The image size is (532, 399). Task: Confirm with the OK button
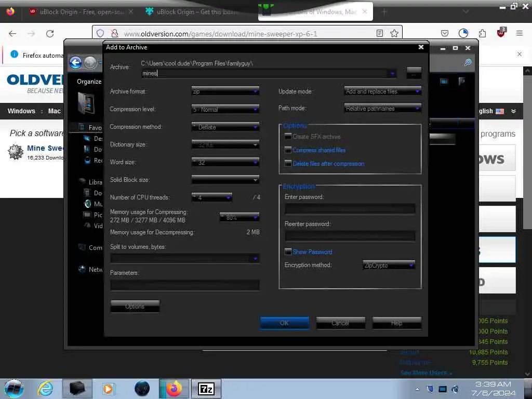tap(284, 323)
